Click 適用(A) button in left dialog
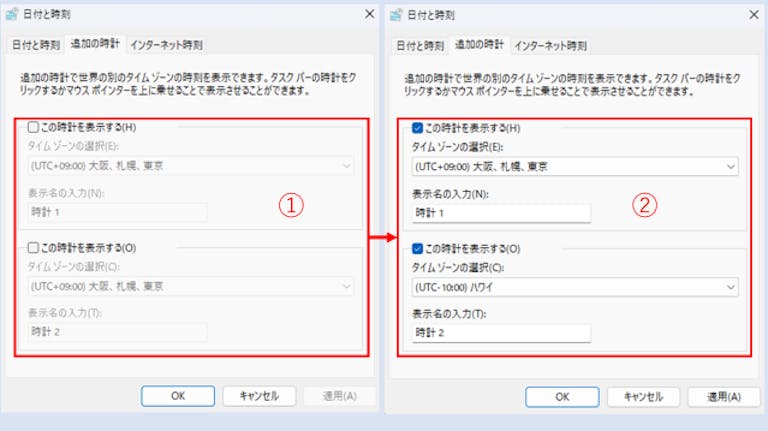The width and height of the screenshot is (768, 431). 340,396
